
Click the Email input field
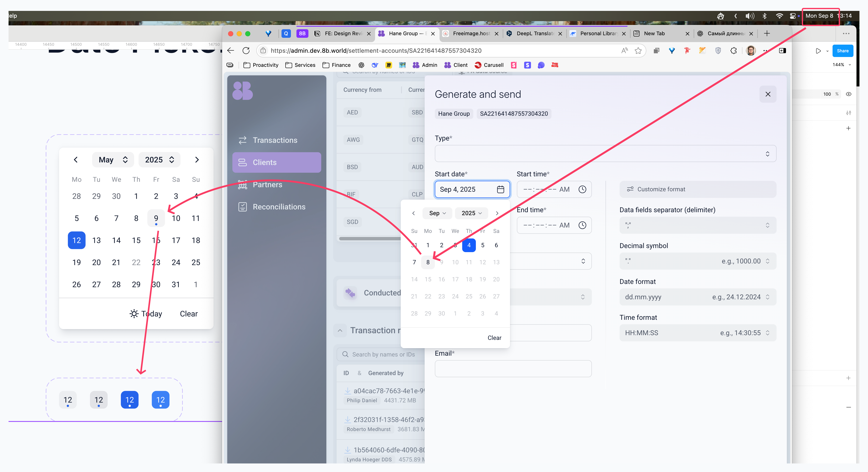(513, 369)
